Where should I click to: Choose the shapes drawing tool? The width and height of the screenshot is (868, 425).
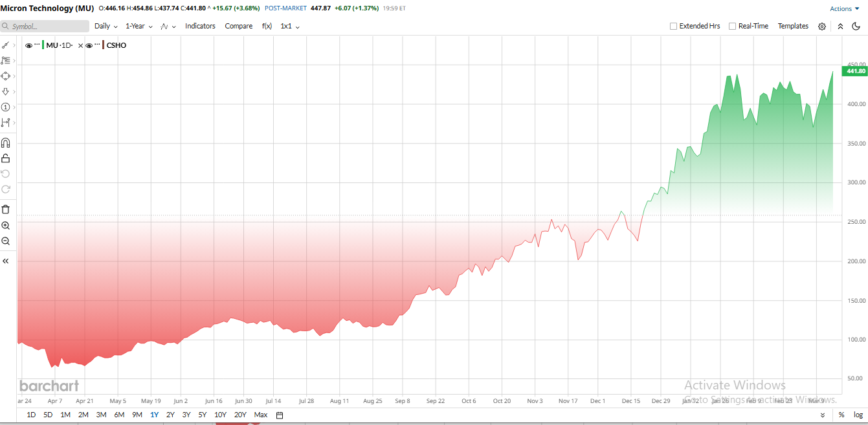(5, 76)
